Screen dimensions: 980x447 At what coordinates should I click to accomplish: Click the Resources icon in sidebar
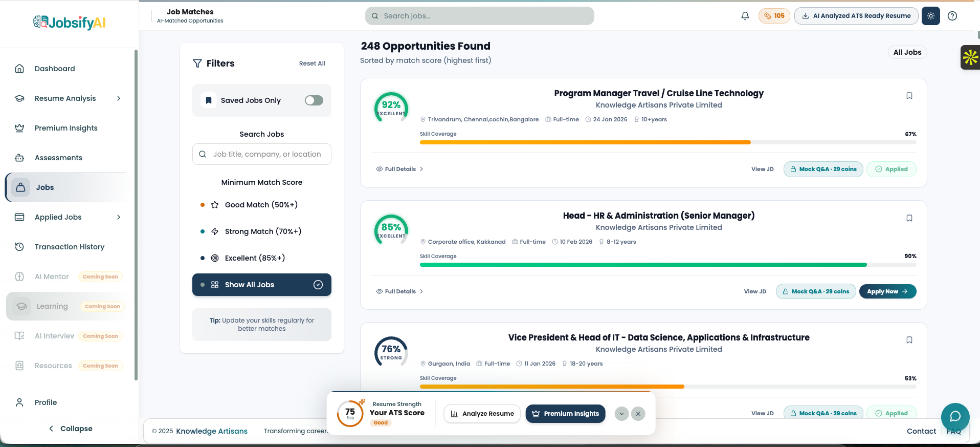click(19, 366)
